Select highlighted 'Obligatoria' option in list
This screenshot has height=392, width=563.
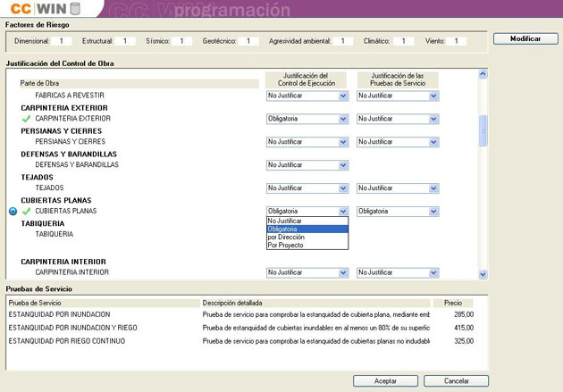(307, 229)
